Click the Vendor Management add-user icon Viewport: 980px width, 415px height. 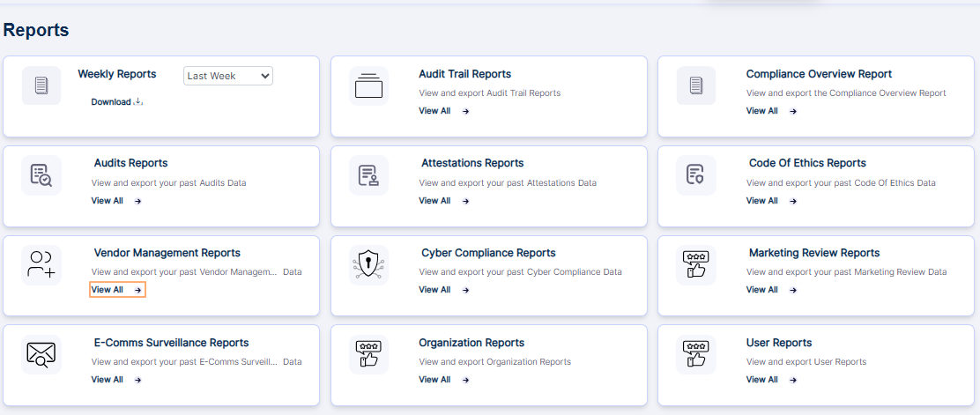coord(41,265)
